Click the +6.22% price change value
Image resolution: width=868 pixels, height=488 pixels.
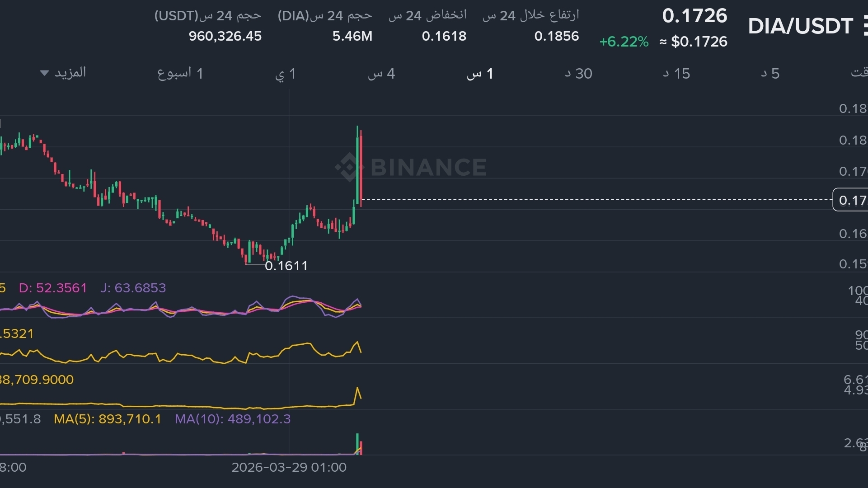click(624, 42)
